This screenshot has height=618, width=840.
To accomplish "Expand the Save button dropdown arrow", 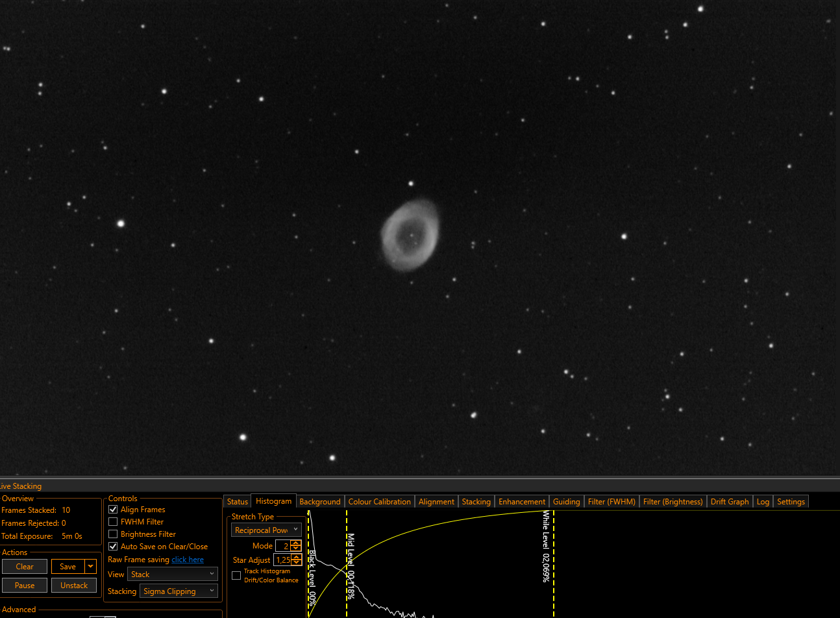I will (91, 567).
